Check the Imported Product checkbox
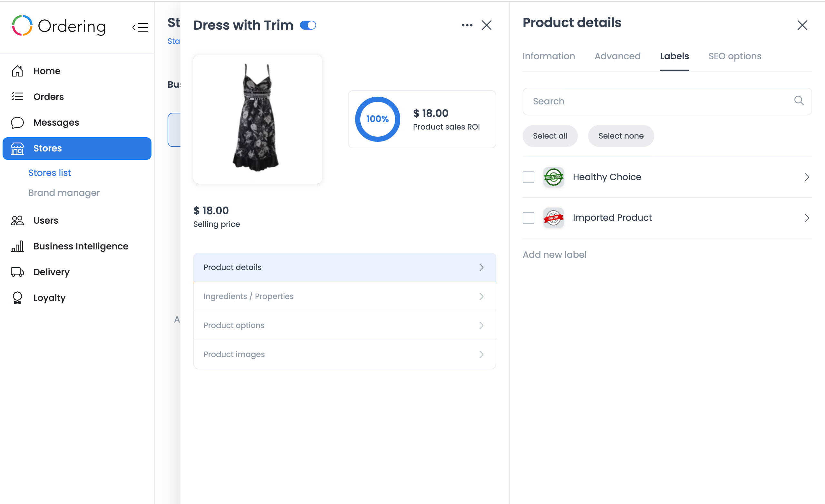 528,218
